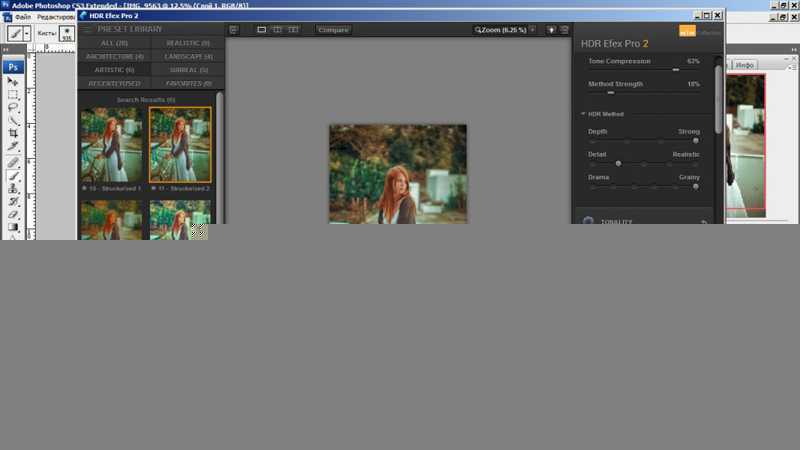Image resolution: width=800 pixels, height=450 pixels.
Task: Select the Structurized 2 preset thumbnail
Action: coord(180,144)
